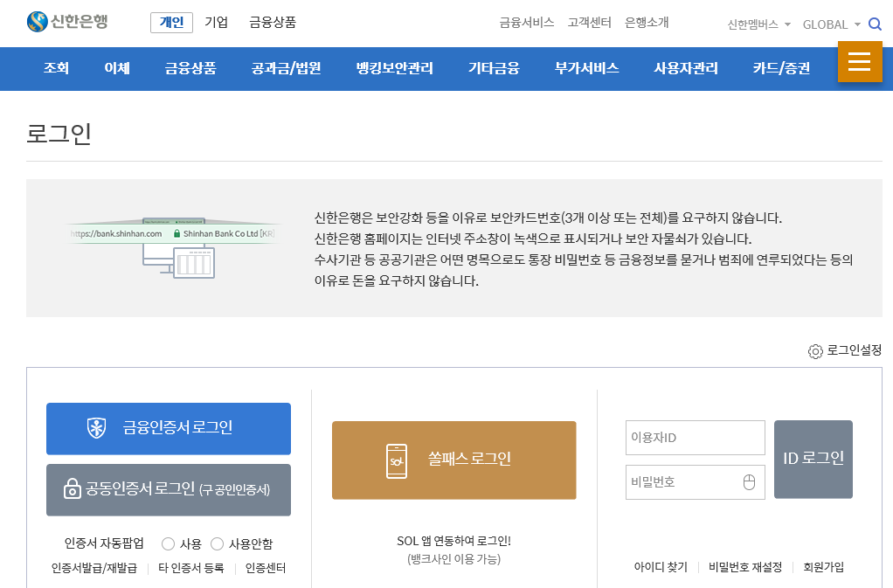
Task: Switch to the 기업 tab
Action: (x=217, y=22)
